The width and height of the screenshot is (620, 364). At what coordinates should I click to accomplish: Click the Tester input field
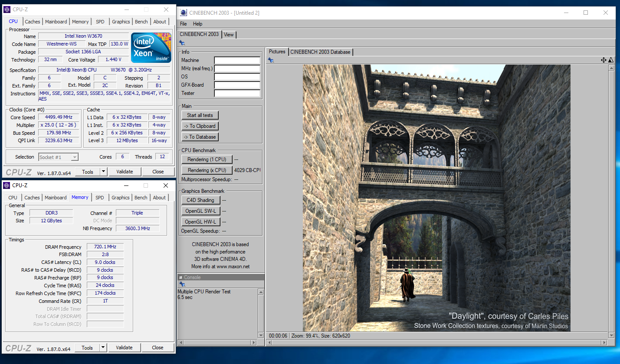coord(237,93)
